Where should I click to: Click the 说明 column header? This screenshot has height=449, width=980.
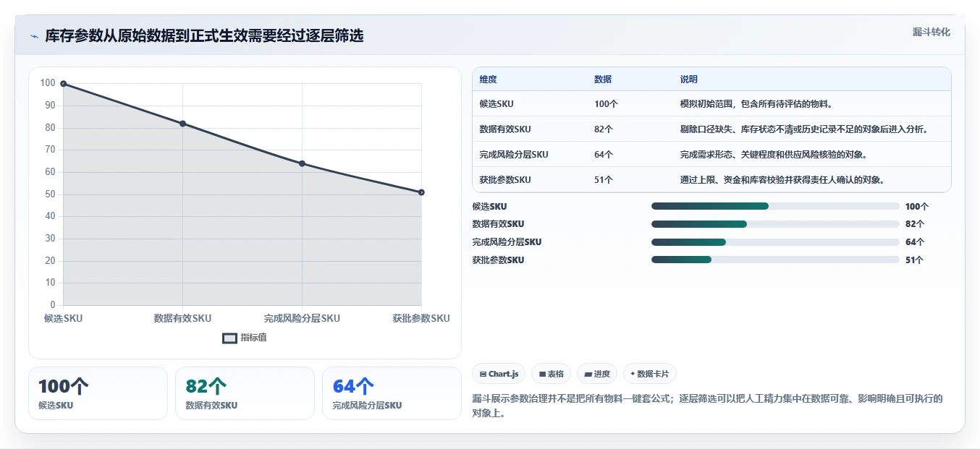[689, 80]
